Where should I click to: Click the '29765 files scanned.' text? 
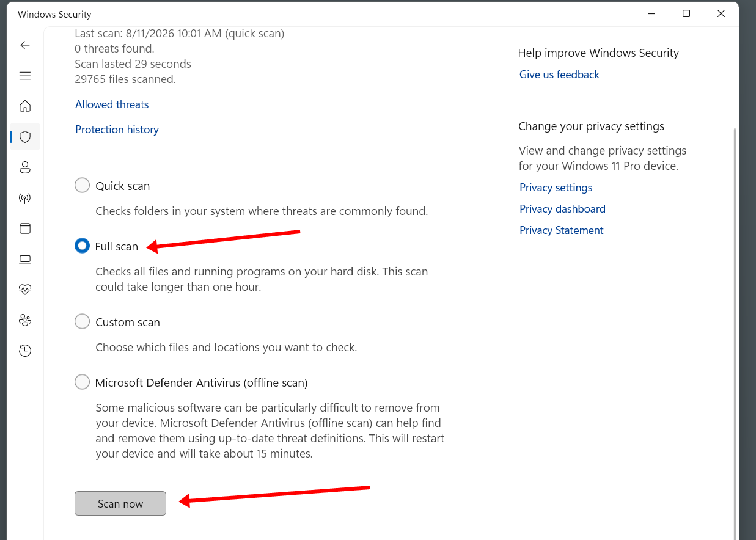coord(125,79)
